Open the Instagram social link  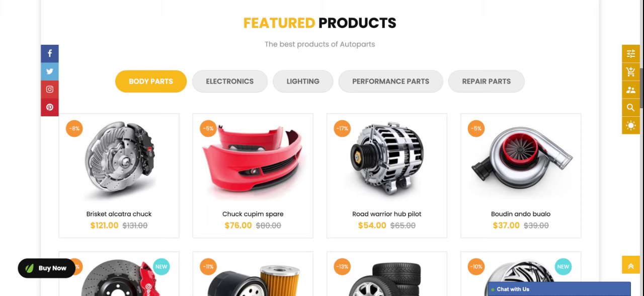coord(50,90)
